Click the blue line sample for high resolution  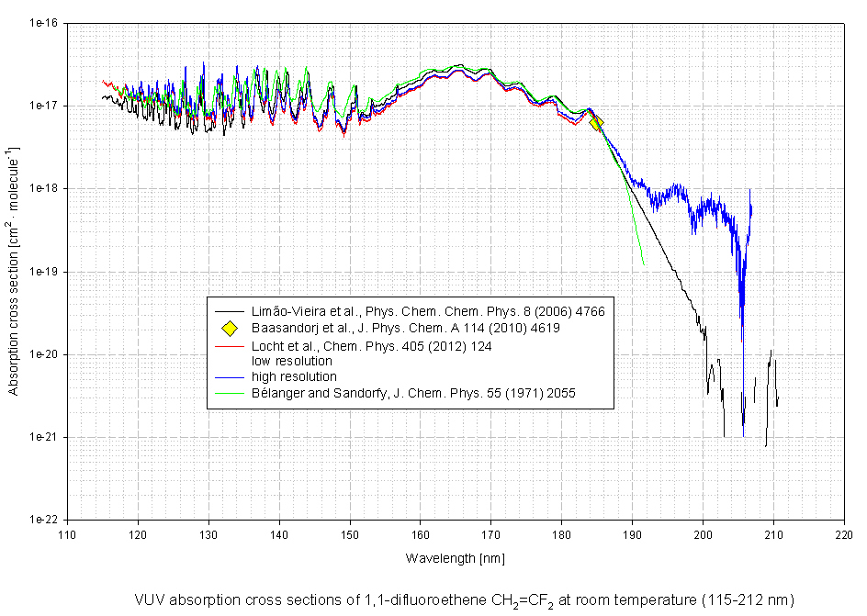coord(231,377)
